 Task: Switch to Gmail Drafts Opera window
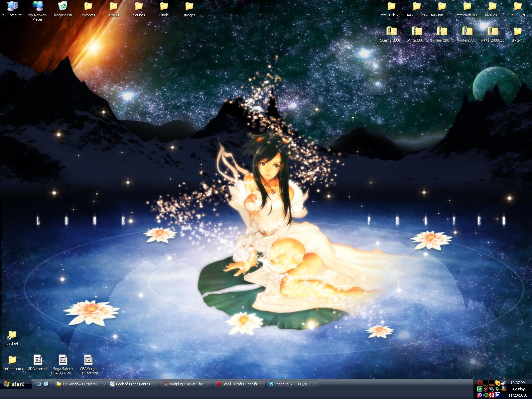[239, 384]
